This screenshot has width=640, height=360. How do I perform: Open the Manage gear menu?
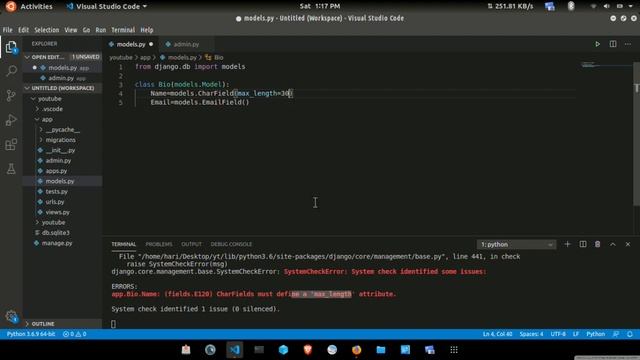coord(11,316)
